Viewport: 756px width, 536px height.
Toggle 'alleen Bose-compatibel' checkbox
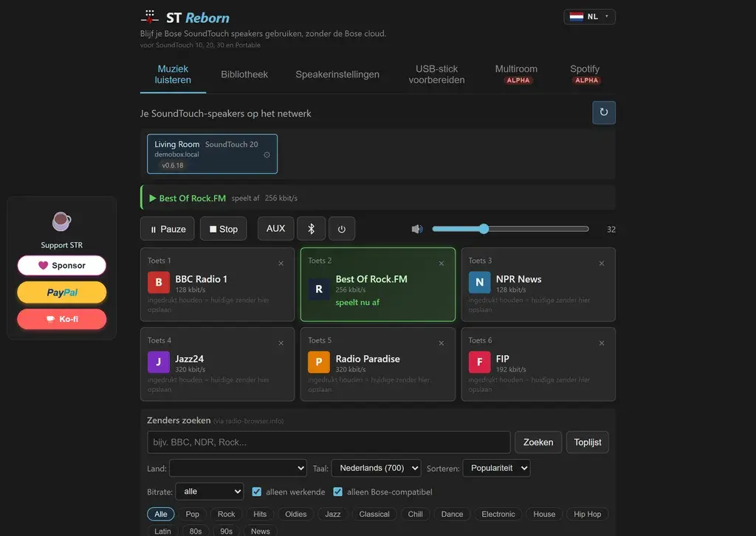coord(337,492)
